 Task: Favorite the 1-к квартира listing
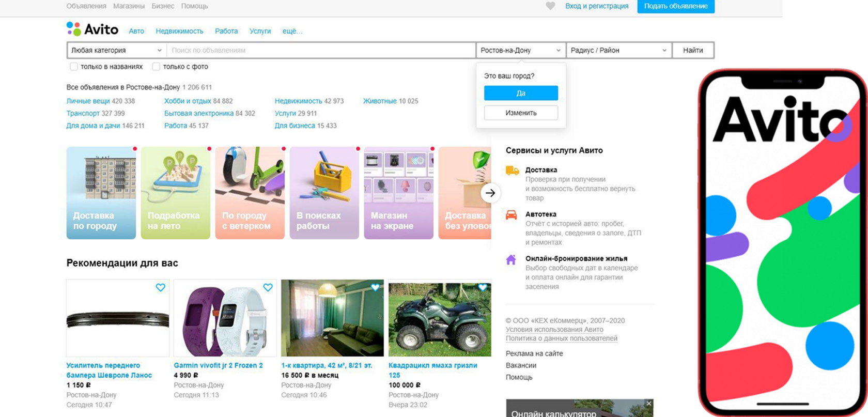pos(375,287)
